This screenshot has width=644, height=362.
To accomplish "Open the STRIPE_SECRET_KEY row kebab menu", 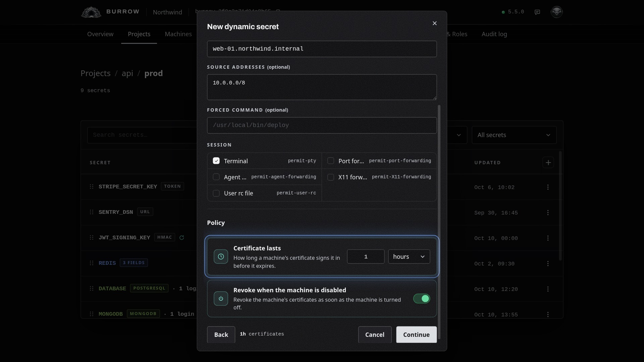I will (548, 187).
